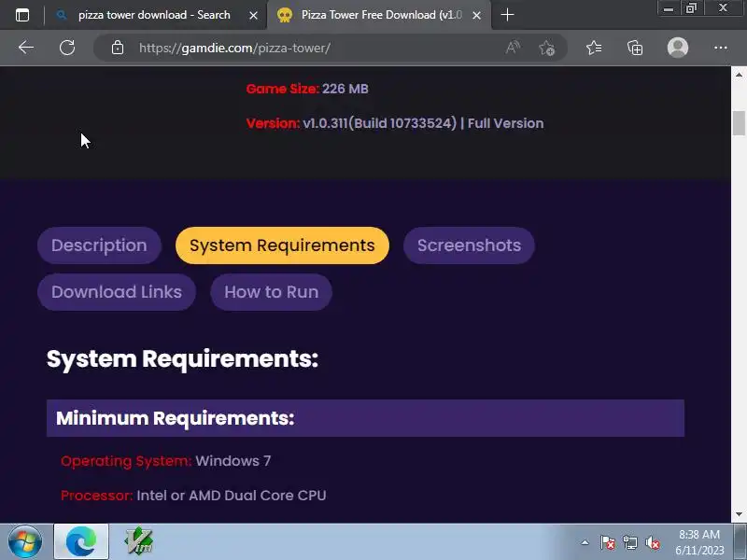This screenshot has width=747, height=560.
Task: Go to the Download Links tab
Action: click(117, 292)
